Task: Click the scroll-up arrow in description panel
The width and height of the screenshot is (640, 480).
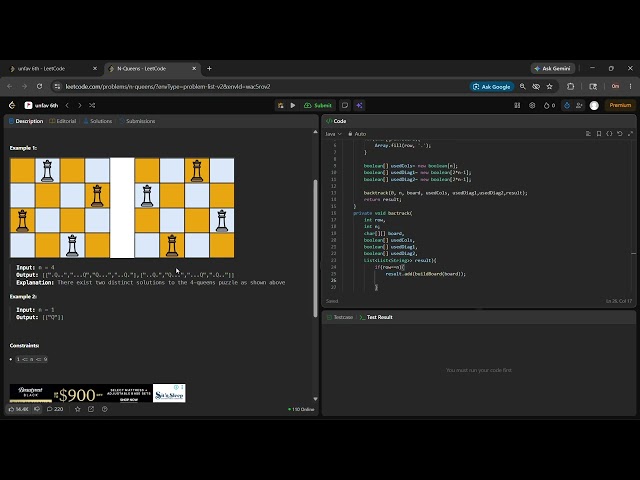Action: pos(315,132)
